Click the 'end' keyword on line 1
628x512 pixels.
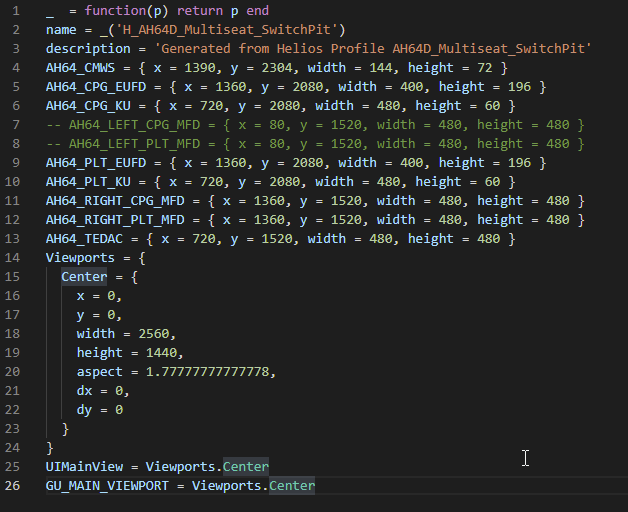257,11
